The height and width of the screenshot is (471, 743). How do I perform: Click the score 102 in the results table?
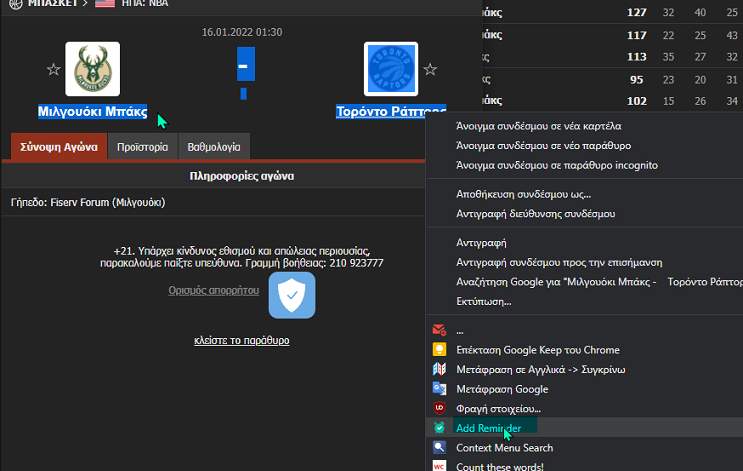click(636, 101)
